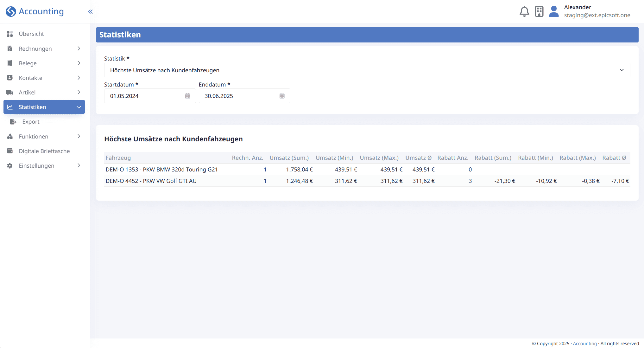Screen dimensions: 644x348
Task: Select the DEM-O 4452 VW Golf row
Action: pyautogui.click(x=367, y=181)
